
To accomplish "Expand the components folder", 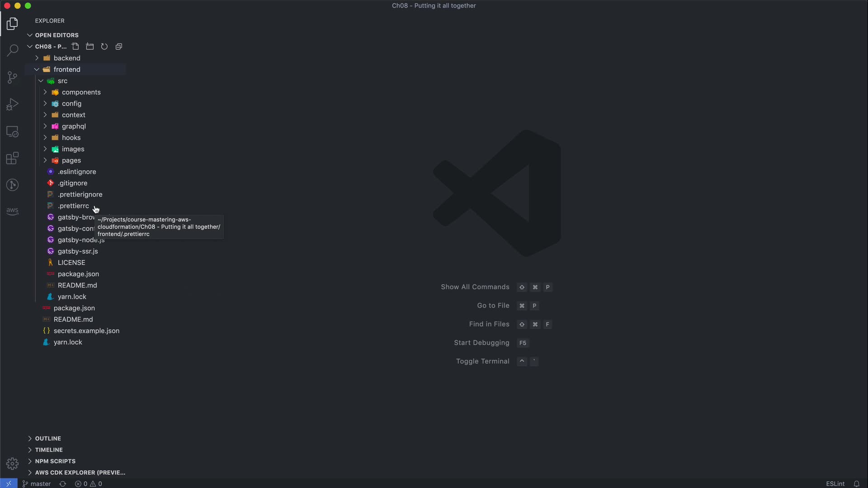I will pos(81,92).
